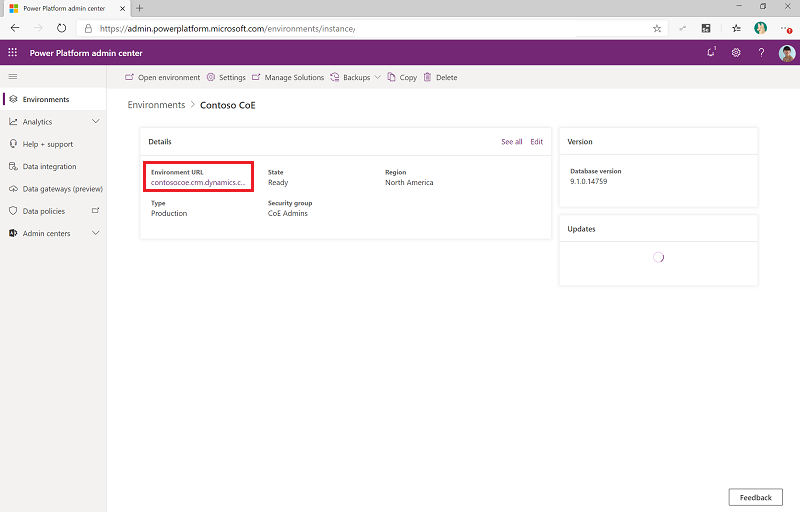Screen dimensions: 800x512
Task: Click the Help + support headset icon
Action: coord(13,144)
